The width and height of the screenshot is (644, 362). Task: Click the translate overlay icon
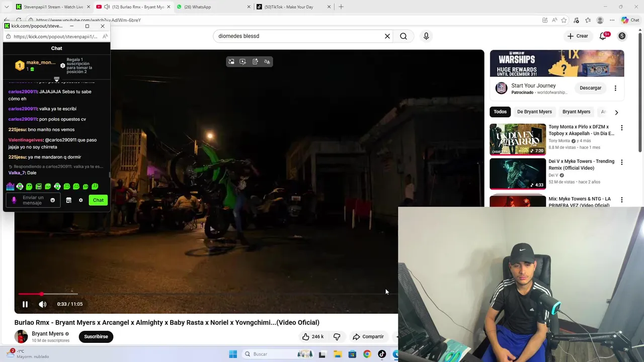pyautogui.click(x=267, y=61)
